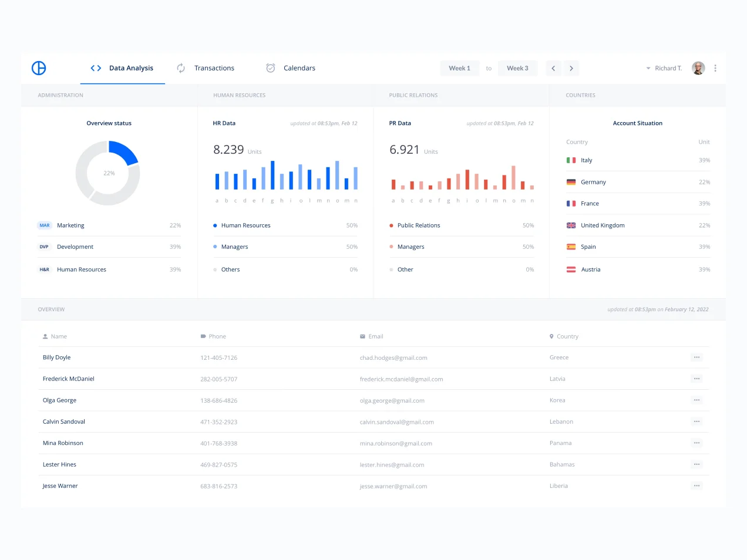Click the 6.921 units value in PR Data
Viewport: 747px width, 560px height.
(405, 150)
